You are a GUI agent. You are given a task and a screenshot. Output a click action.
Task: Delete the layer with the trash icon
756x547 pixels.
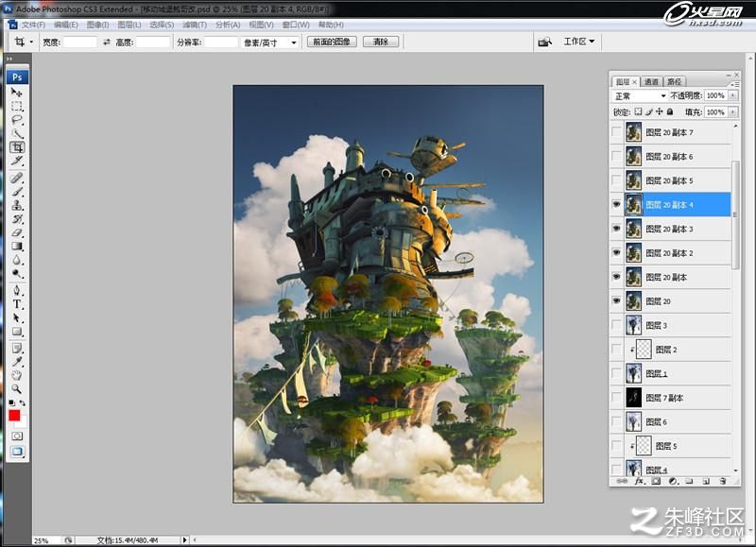coord(723,481)
